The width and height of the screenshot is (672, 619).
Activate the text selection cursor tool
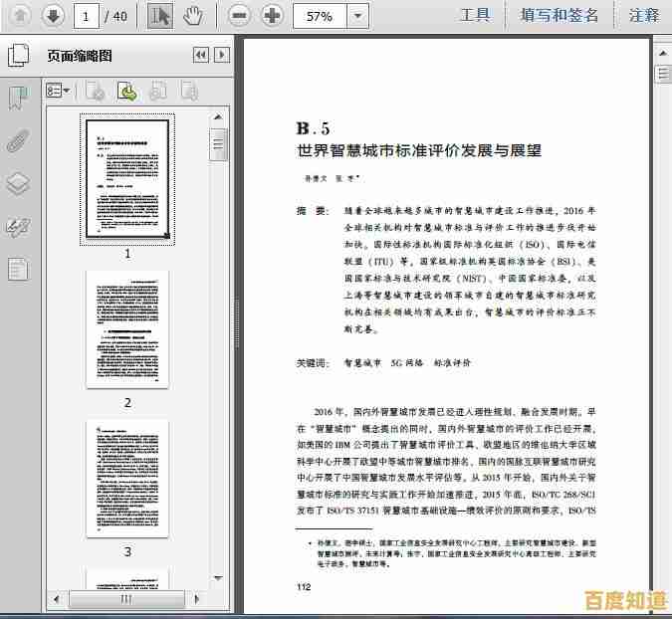coord(160,16)
